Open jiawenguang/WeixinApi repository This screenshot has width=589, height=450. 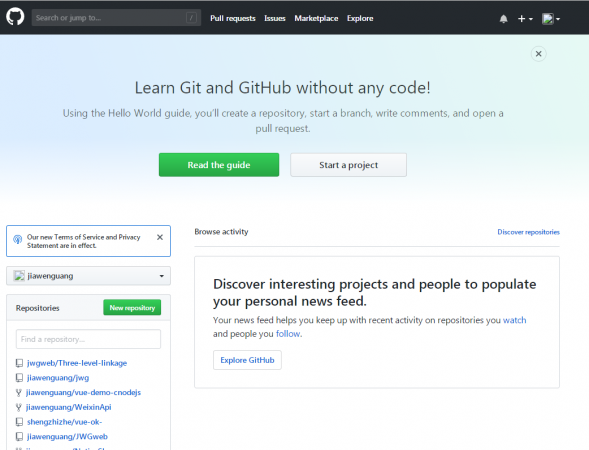69,407
